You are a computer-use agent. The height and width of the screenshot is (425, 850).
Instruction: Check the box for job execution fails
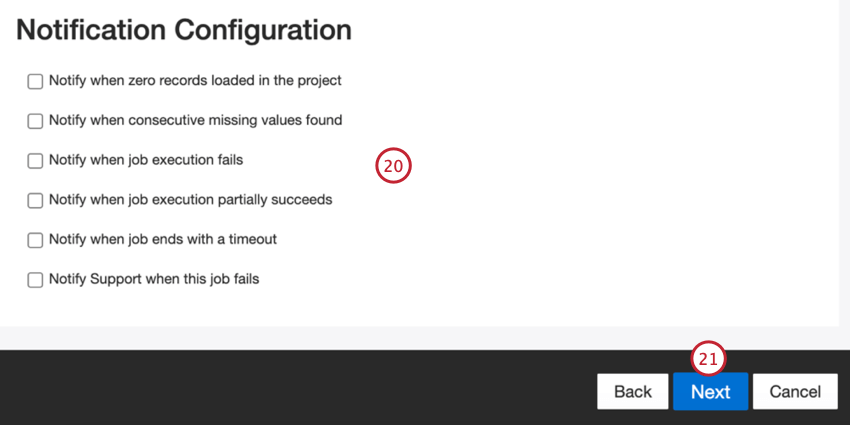pos(35,161)
